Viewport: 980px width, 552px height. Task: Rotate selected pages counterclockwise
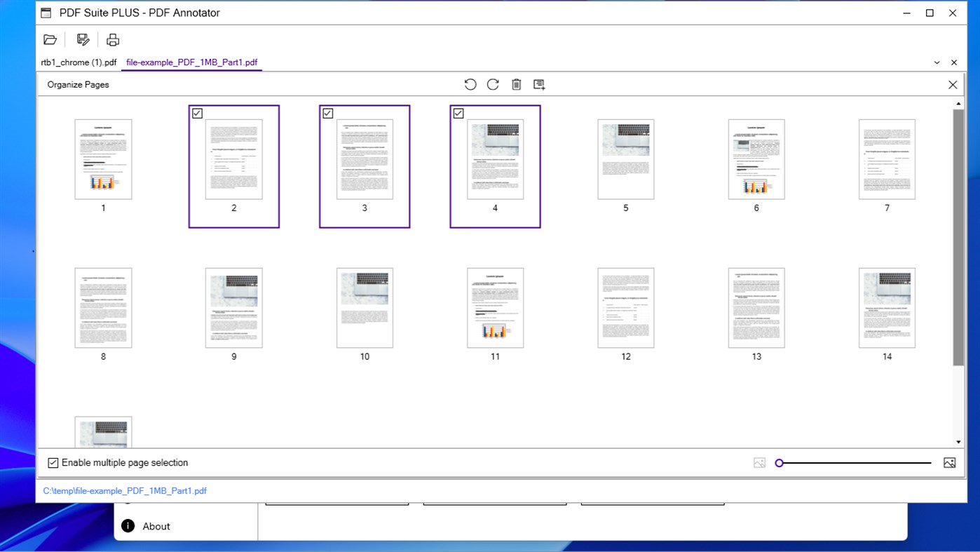tap(470, 84)
